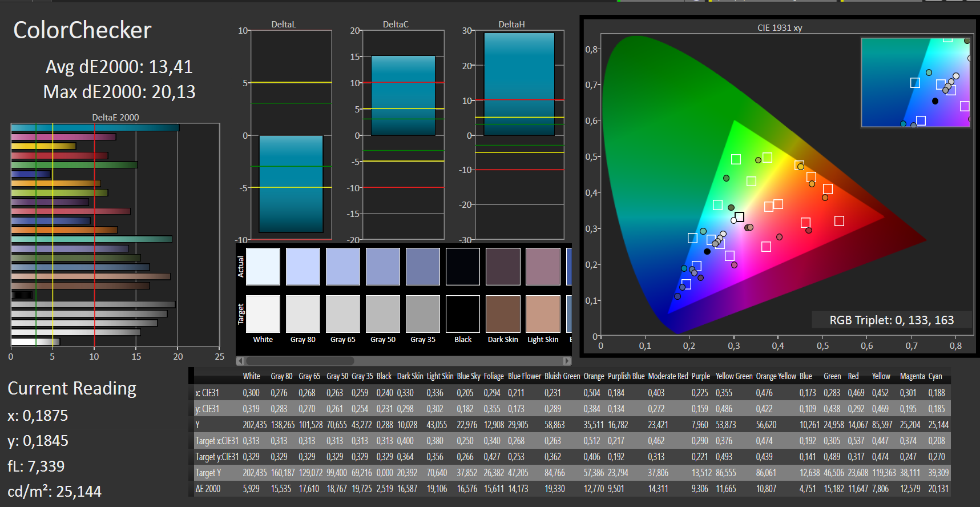The width and height of the screenshot is (980, 507).
Task: Click the Black target swatch
Action: (463, 314)
